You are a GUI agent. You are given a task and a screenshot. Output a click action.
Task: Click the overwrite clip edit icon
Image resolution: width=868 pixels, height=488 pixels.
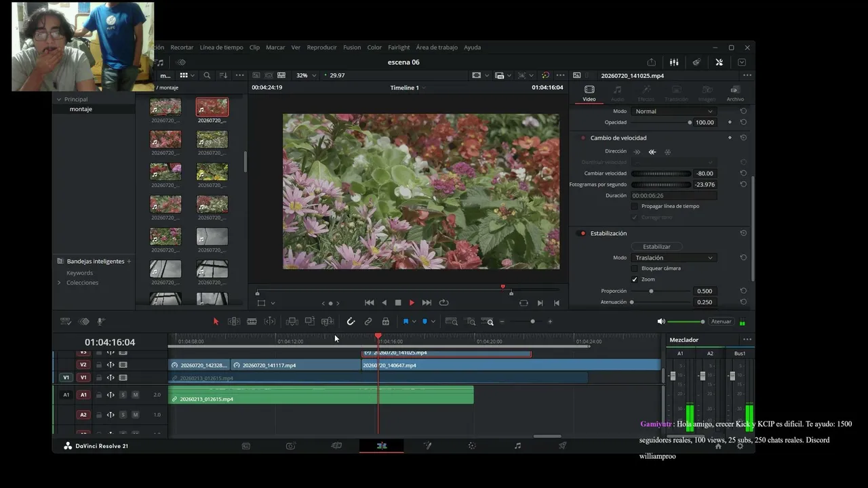[x=310, y=321]
